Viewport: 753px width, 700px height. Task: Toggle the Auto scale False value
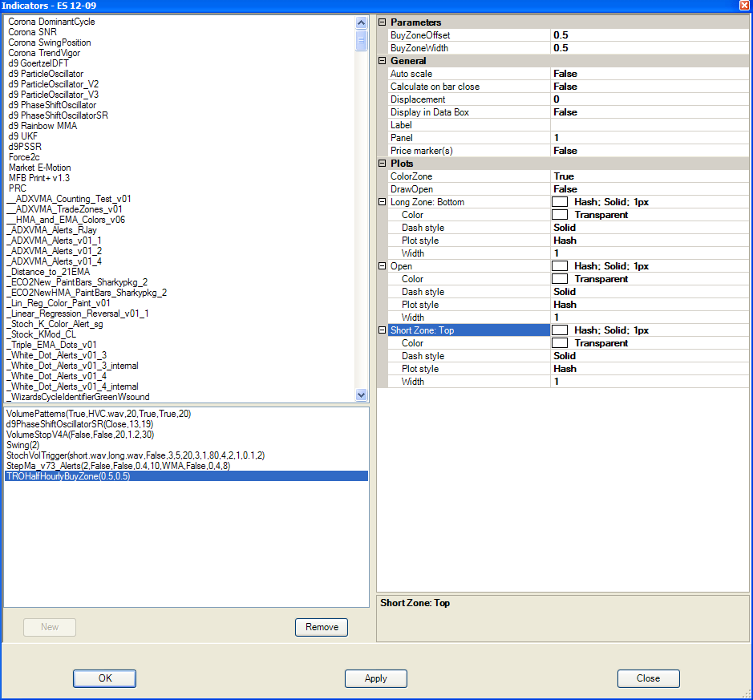650,74
